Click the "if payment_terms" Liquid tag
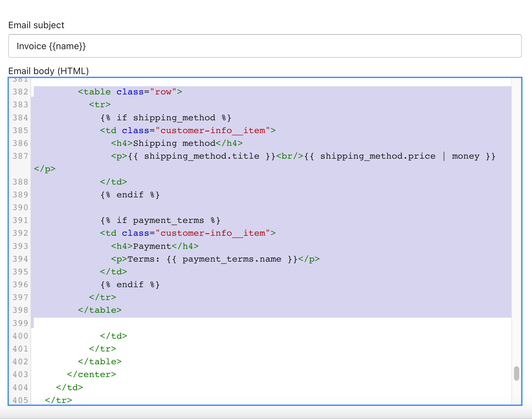Image resolution: width=532 pixels, height=419 pixels. 160,220
